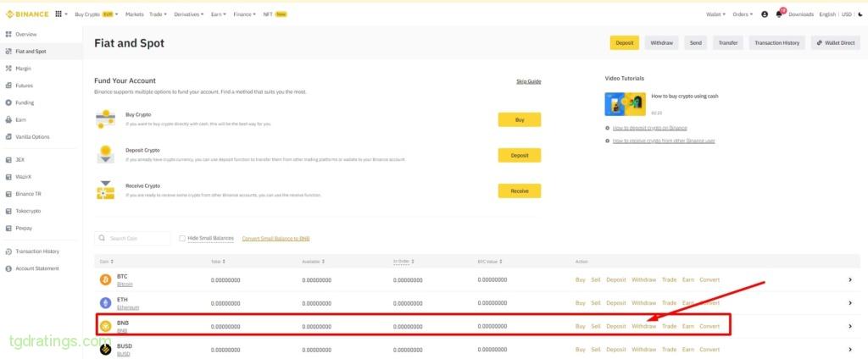
Task: Click the Transaction History sidebar icon
Action: [x=8, y=251]
